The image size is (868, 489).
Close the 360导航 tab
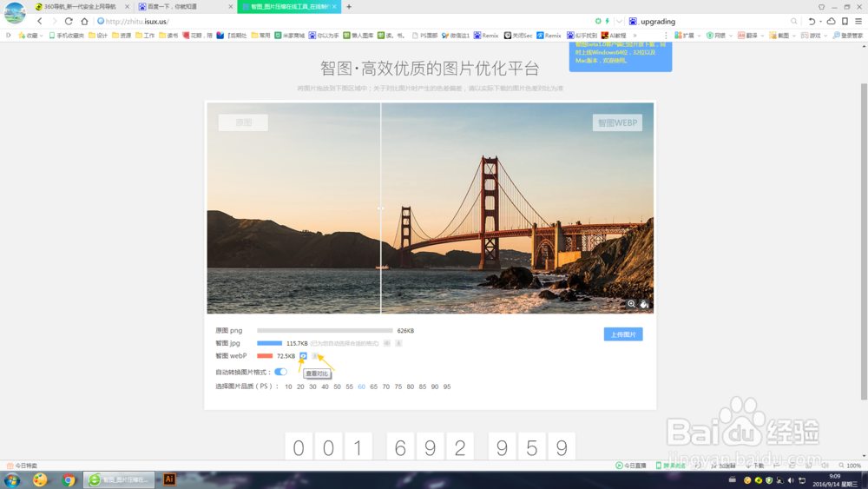point(127,7)
